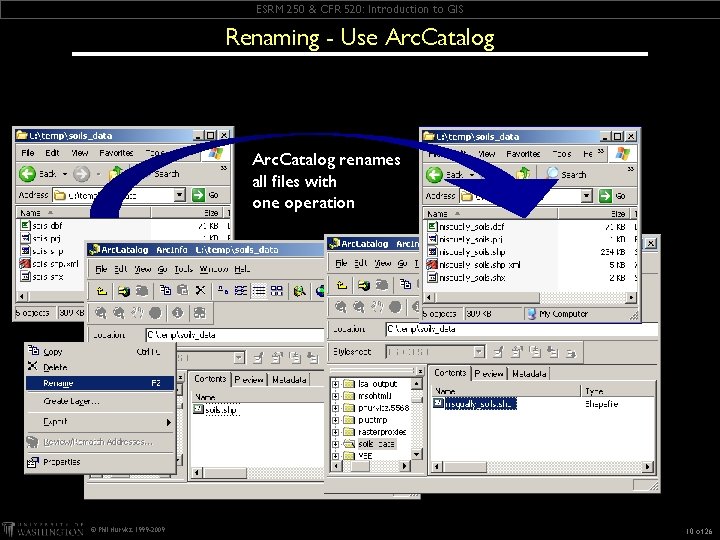The image size is (720, 540).
Task: Switch to Metadata tab in right ArcCatalog
Action: [529, 374]
